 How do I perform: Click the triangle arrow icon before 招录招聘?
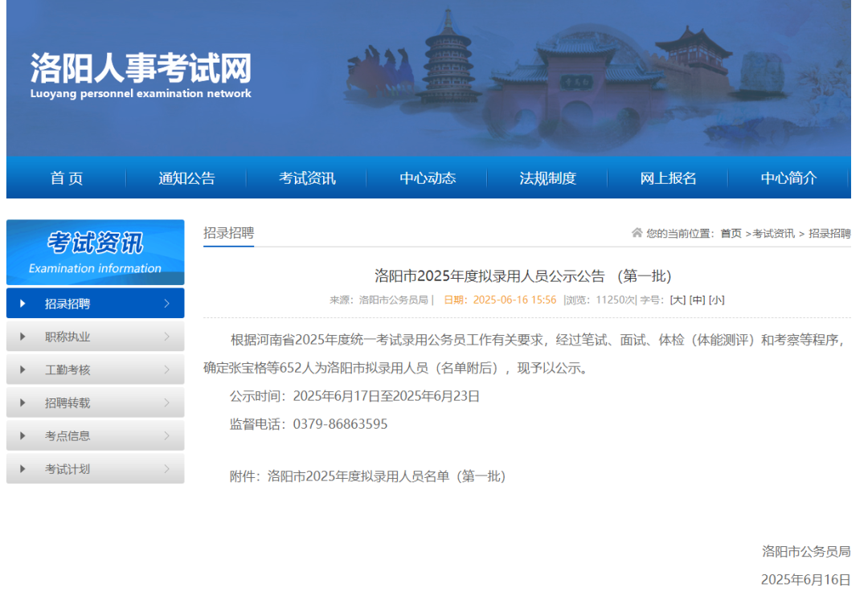tap(23, 304)
